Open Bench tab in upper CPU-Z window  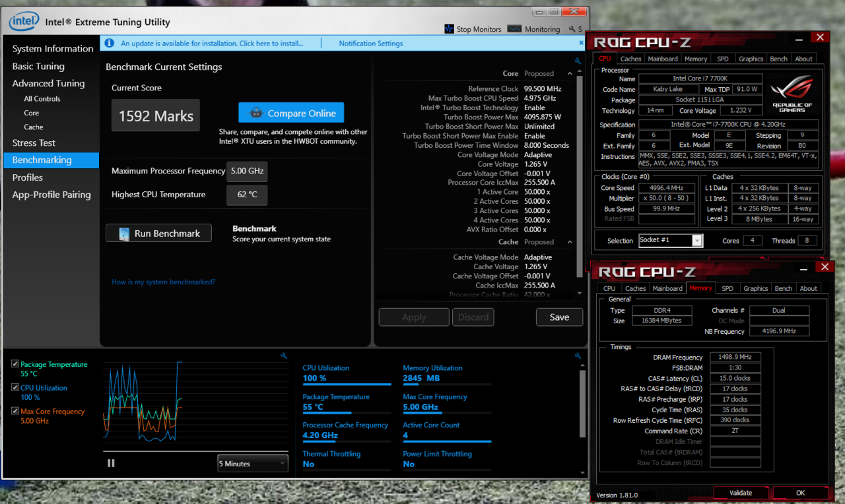coord(779,59)
